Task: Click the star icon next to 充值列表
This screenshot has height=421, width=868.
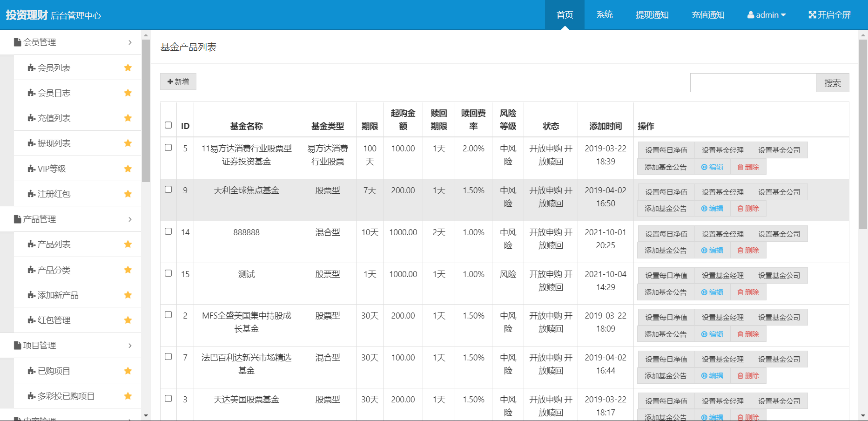Action: (x=128, y=118)
